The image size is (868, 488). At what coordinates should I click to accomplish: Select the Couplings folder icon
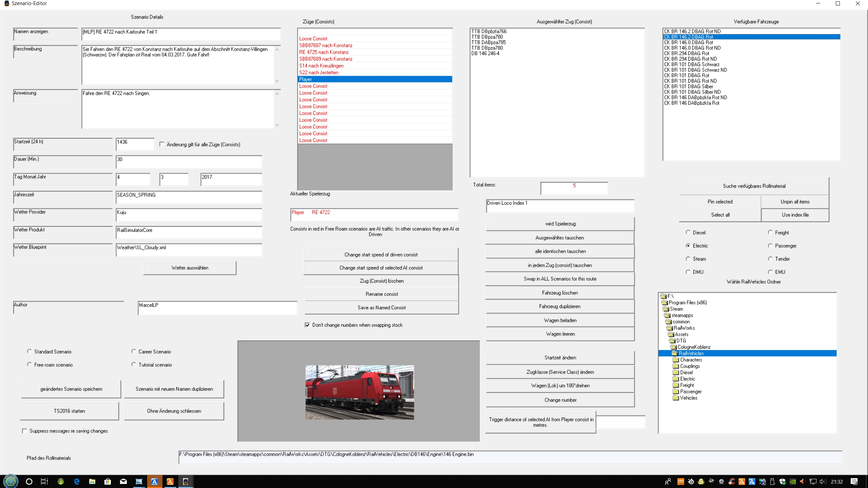pos(676,366)
